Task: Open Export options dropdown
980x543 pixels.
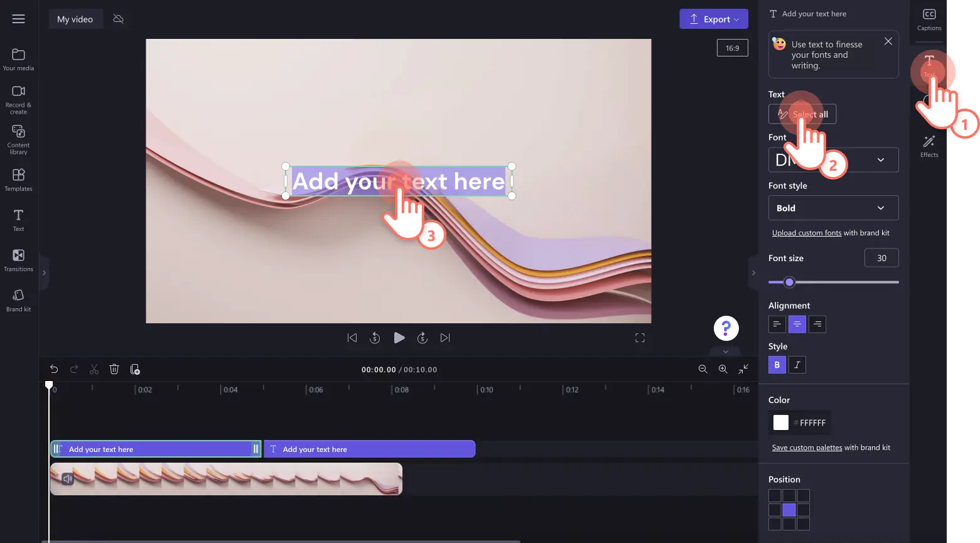Action: (x=713, y=19)
